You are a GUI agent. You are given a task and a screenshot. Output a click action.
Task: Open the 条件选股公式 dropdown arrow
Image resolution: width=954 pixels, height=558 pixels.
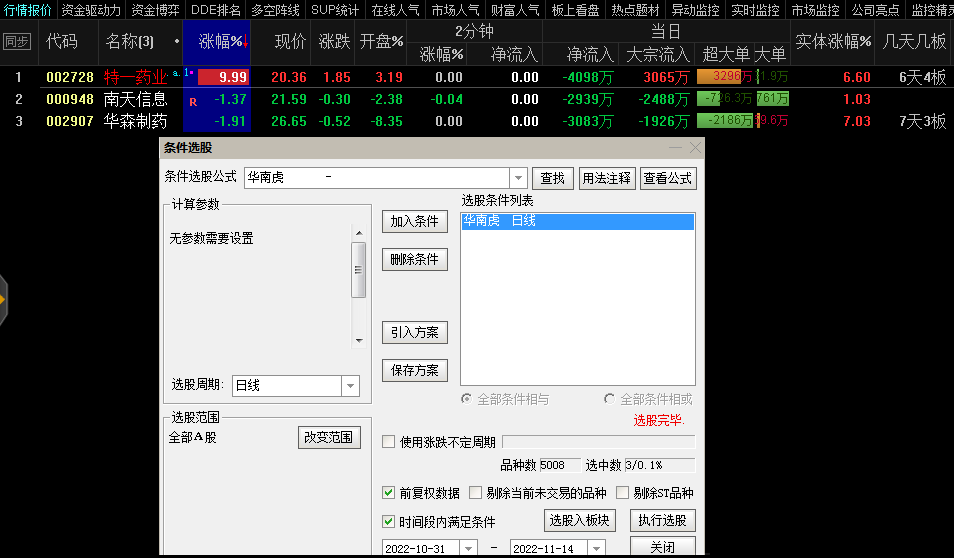point(518,178)
